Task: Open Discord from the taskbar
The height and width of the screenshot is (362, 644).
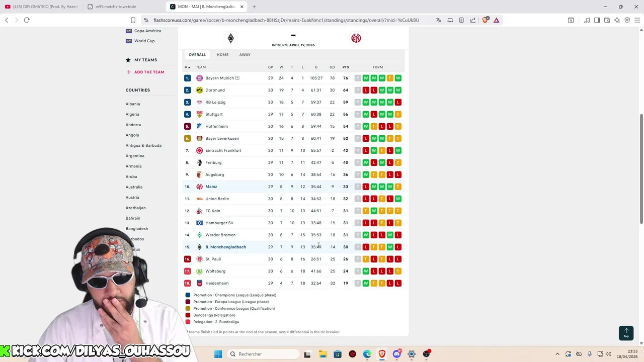Action: coord(397,354)
